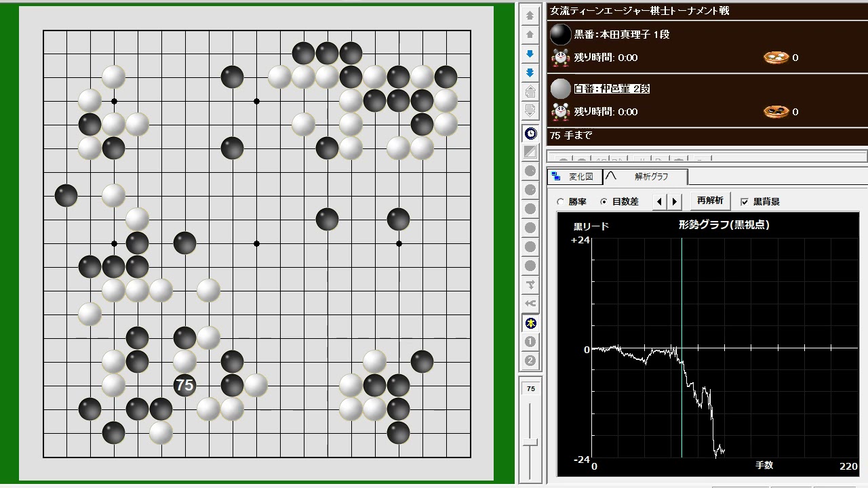Click the 変化図 tab's blue diagram icon
The width and height of the screenshot is (868, 488).
point(556,176)
